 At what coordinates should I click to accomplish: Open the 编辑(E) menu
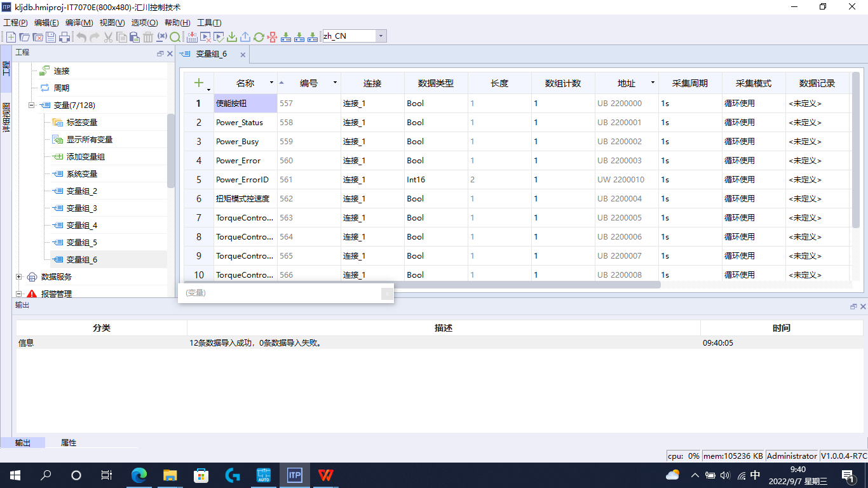(x=46, y=22)
